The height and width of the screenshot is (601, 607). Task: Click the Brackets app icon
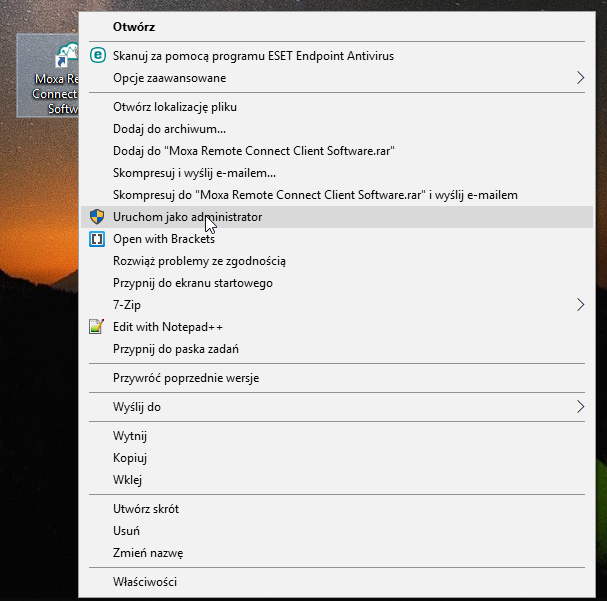97,239
